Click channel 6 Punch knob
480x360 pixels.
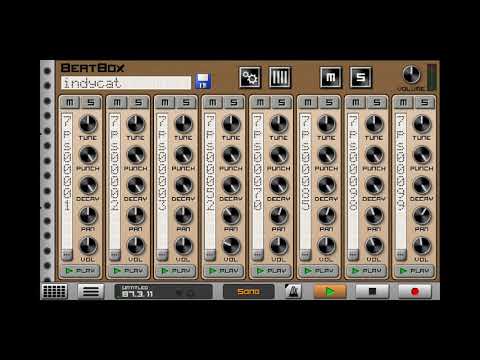coord(327,155)
